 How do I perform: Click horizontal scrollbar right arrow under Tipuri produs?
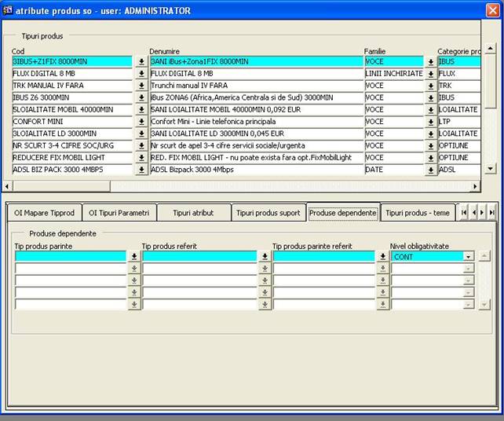474,186
